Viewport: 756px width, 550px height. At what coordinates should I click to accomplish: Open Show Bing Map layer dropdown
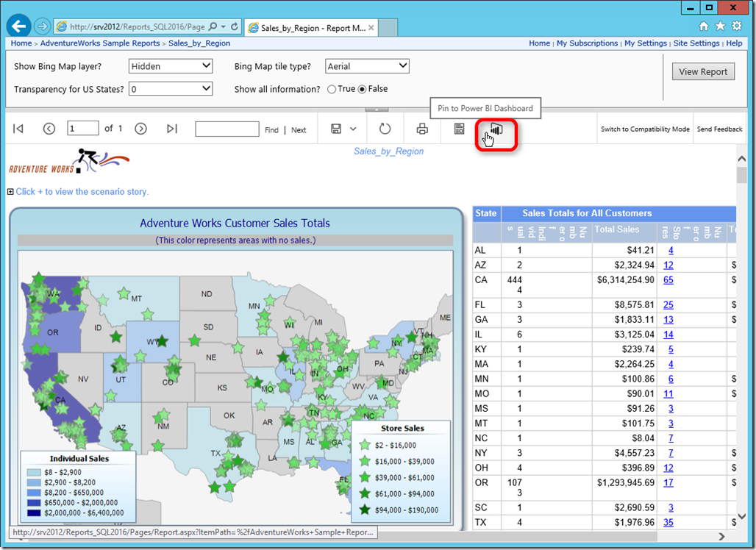click(x=171, y=66)
